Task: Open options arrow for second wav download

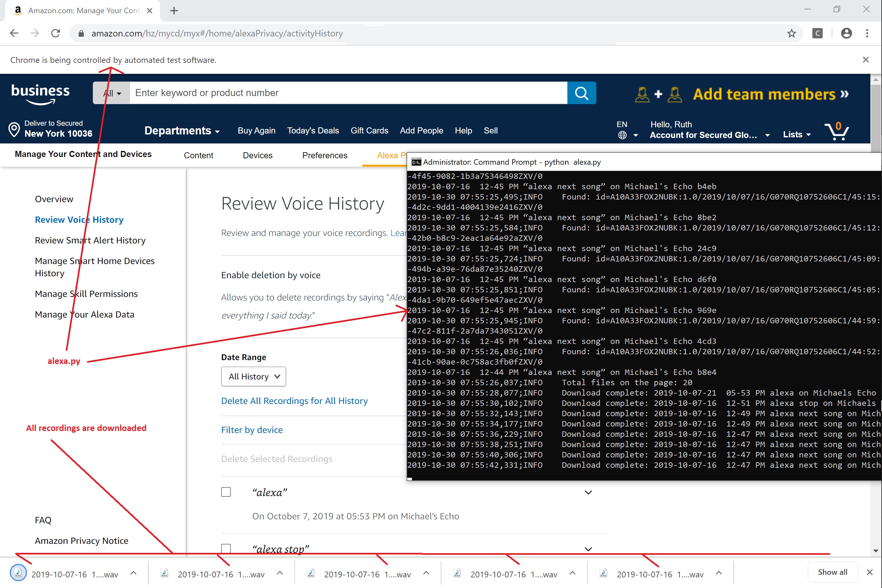Action: tap(279, 573)
